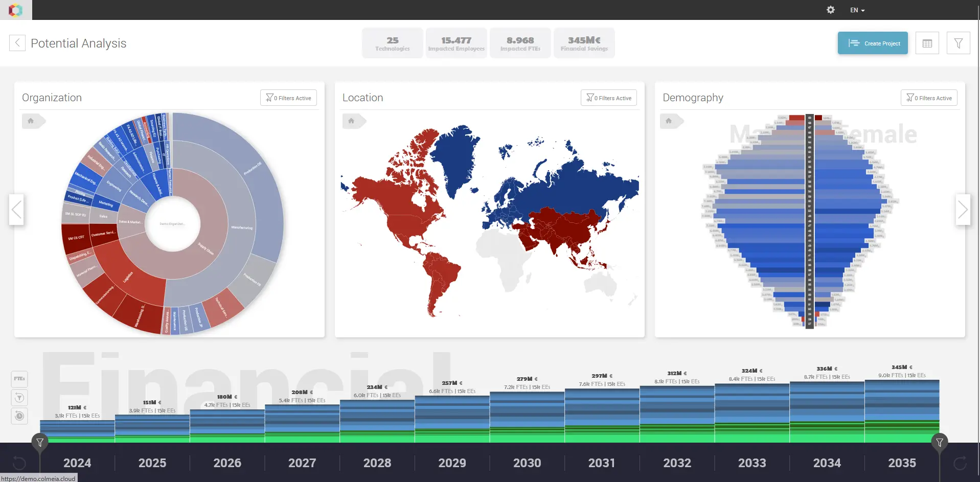Select the 25 Technologies summary tab

(392, 43)
